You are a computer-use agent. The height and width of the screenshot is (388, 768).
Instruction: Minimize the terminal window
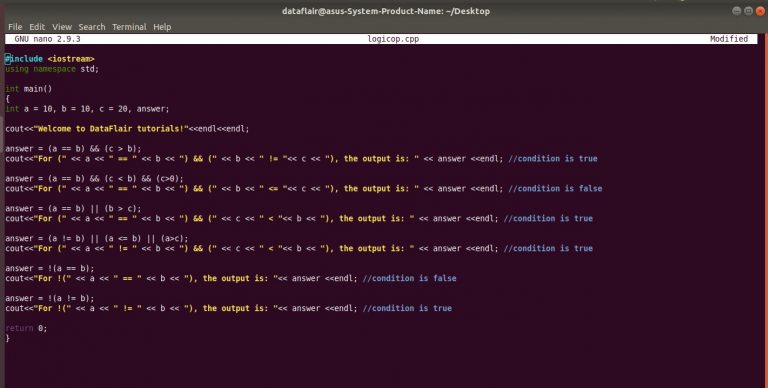[x=737, y=11]
